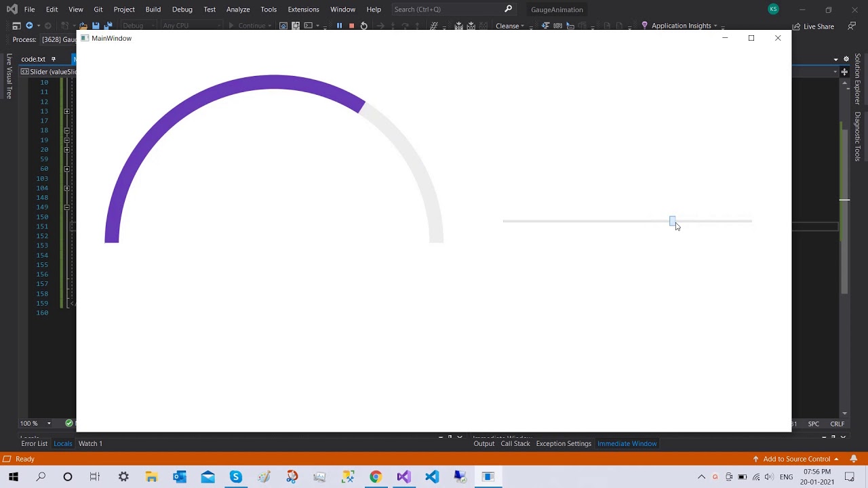The height and width of the screenshot is (488, 868).
Task: Open the Analyze menu
Action: [x=238, y=9]
